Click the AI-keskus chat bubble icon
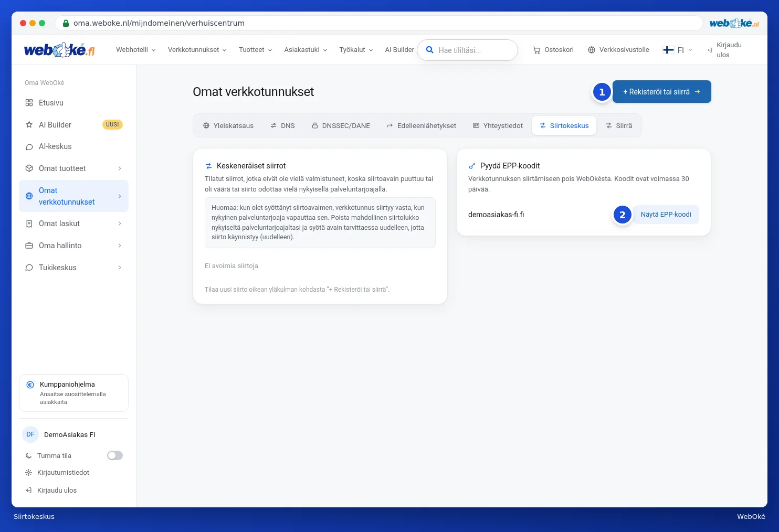This screenshot has height=532, width=779. (x=29, y=147)
